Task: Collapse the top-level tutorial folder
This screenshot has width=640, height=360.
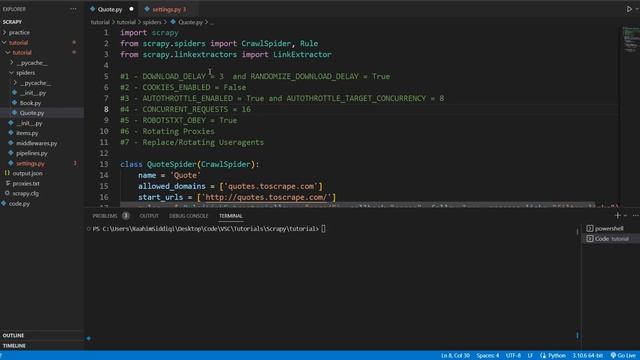Action: [18, 42]
